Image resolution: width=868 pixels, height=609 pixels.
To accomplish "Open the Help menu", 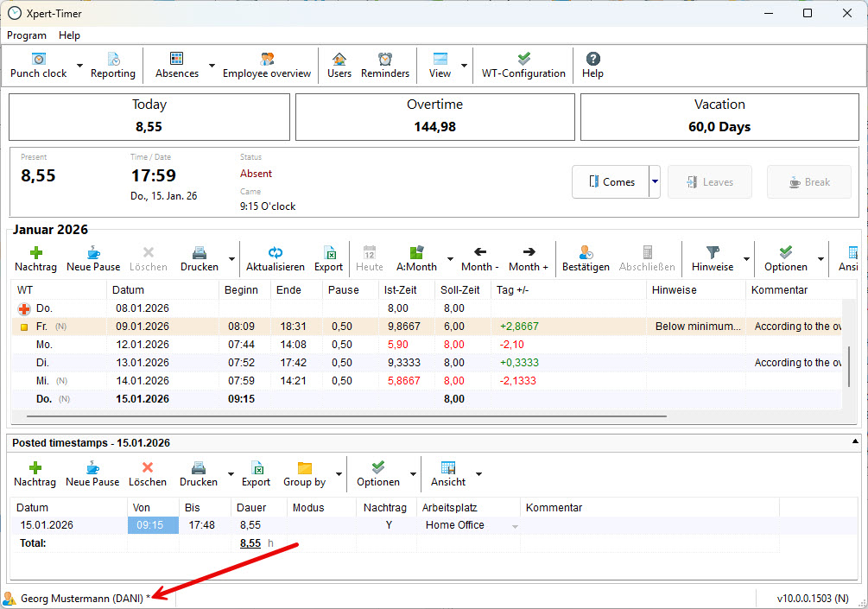I will click(69, 35).
